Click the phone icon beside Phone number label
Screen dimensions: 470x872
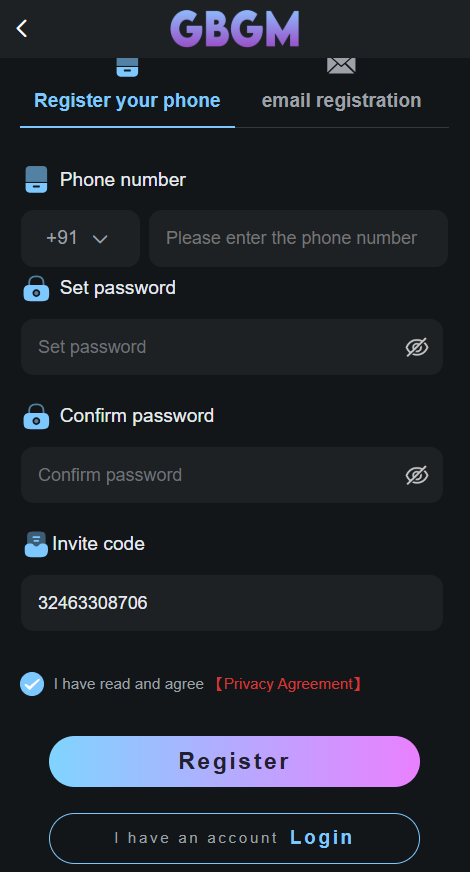coord(36,180)
